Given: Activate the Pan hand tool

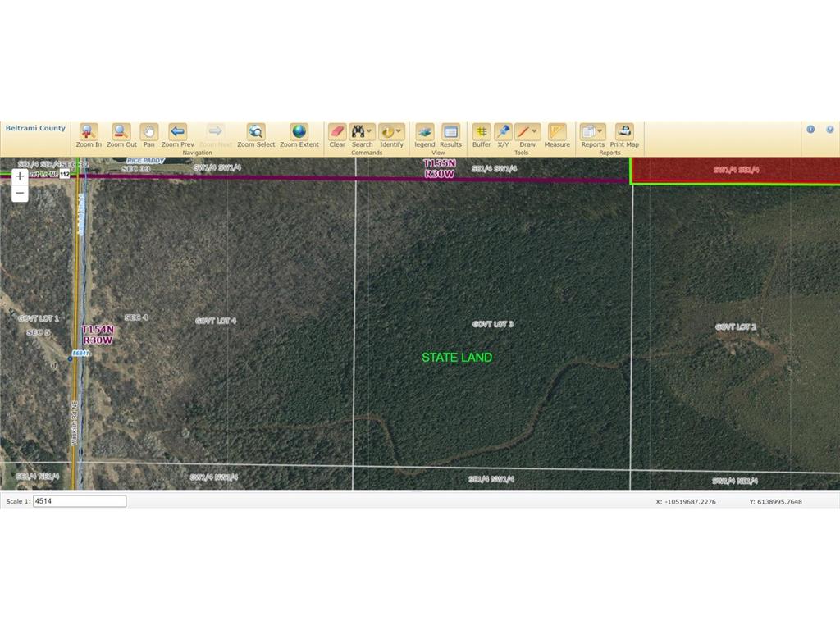Looking at the screenshot, I should (148, 132).
